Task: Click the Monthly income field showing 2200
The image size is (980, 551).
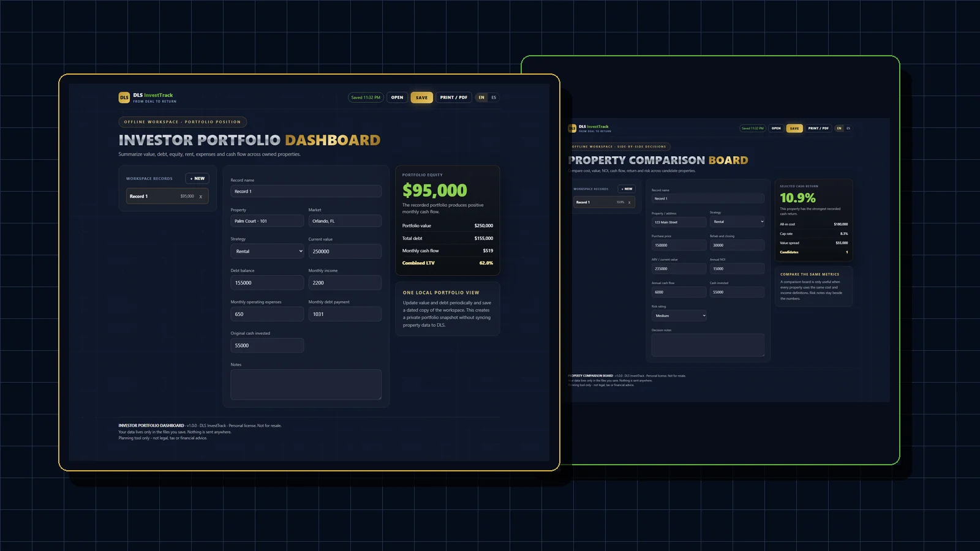Action: coord(345,283)
